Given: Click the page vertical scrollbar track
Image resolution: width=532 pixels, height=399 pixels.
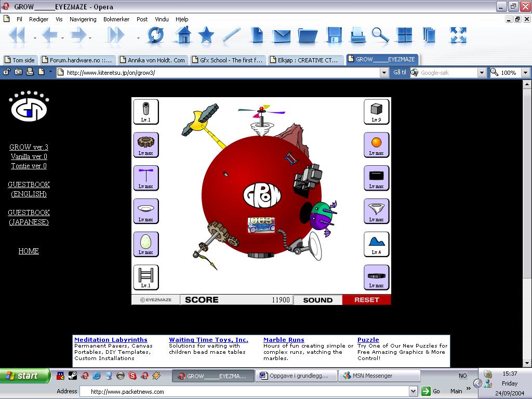Looking at the screenshot, I should (x=527, y=319).
